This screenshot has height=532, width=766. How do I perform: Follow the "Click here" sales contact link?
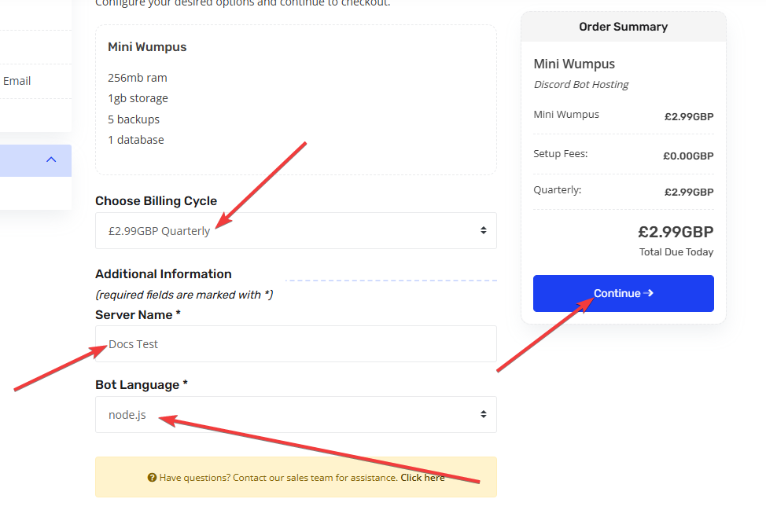[422, 478]
